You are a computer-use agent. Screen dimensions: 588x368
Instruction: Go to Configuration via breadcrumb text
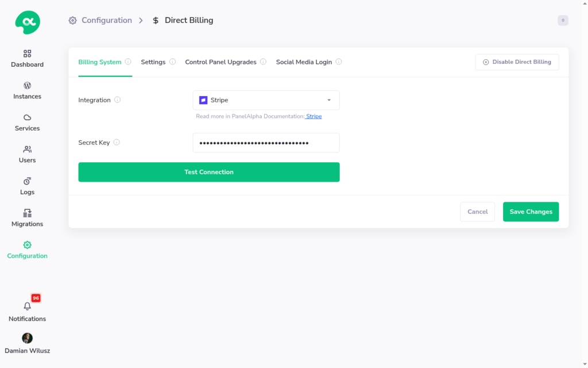[x=107, y=20]
